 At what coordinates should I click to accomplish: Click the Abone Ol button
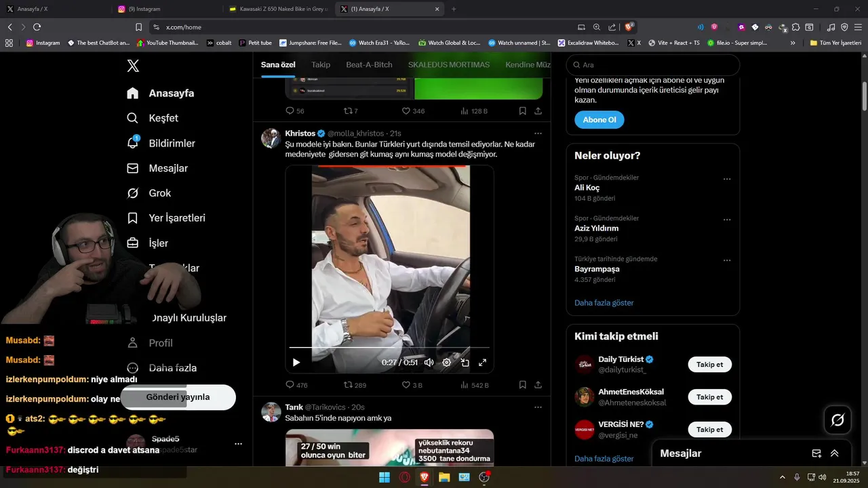point(599,120)
